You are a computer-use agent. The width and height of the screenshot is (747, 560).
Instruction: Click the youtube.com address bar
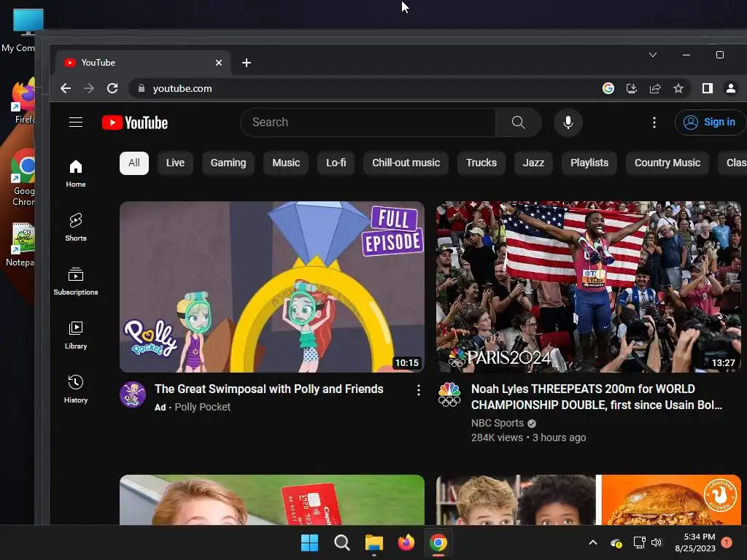[362, 88]
